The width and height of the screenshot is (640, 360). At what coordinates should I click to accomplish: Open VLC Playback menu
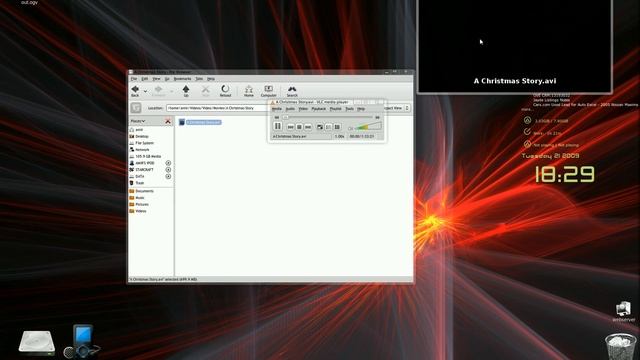(319, 109)
